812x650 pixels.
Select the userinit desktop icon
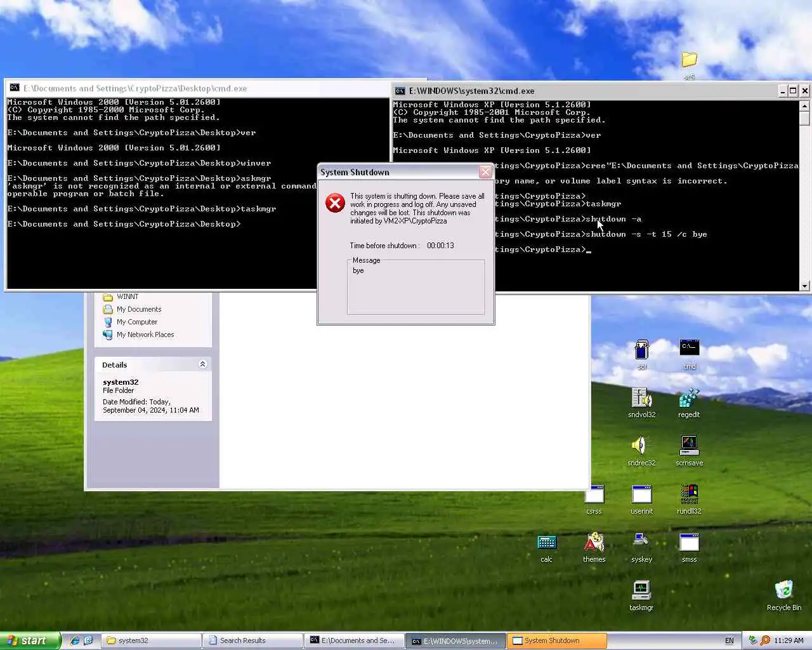[x=641, y=500]
